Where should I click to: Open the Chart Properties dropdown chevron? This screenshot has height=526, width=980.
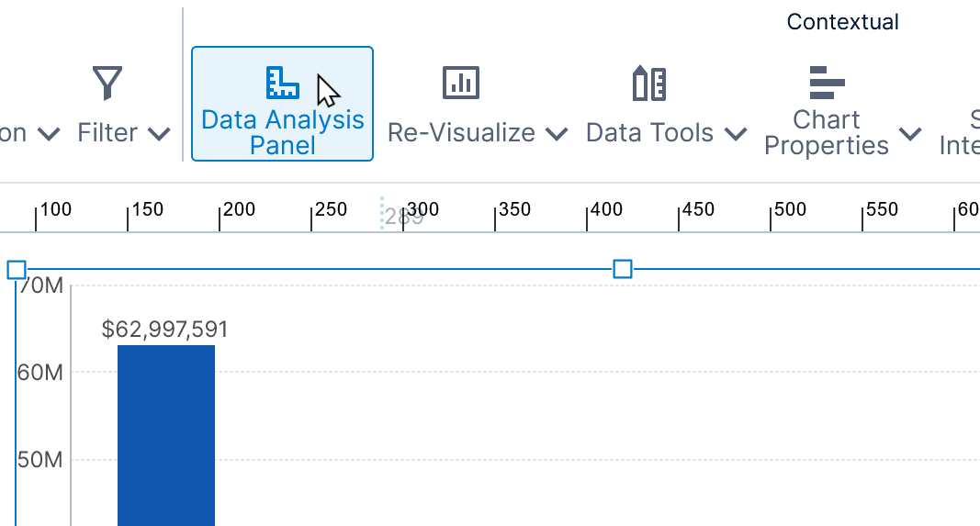(x=910, y=134)
